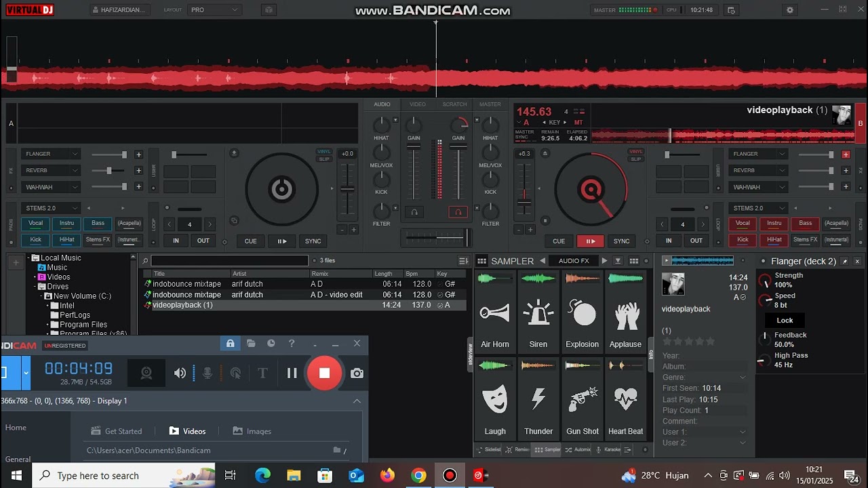Screen dimensions: 868x488
Task: Click the Bandicam screenshot camera icon
Action: [357, 373]
